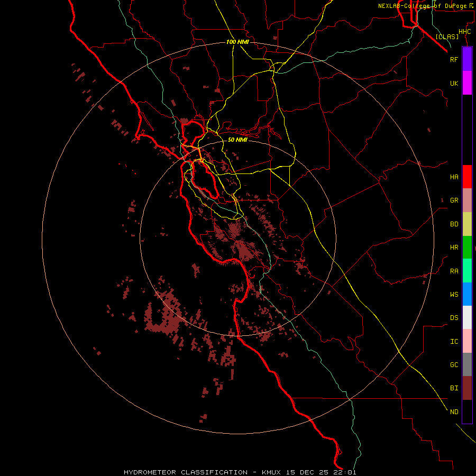This screenshot has width=476, height=476.
Task: Click the BD legend label
Action: [454, 224]
